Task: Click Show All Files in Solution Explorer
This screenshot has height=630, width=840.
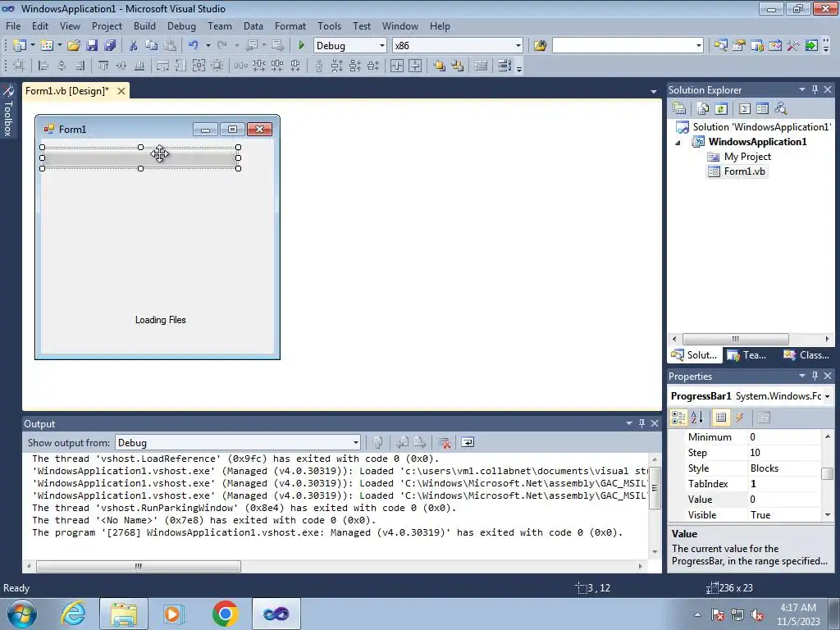Action: pos(703,109)
